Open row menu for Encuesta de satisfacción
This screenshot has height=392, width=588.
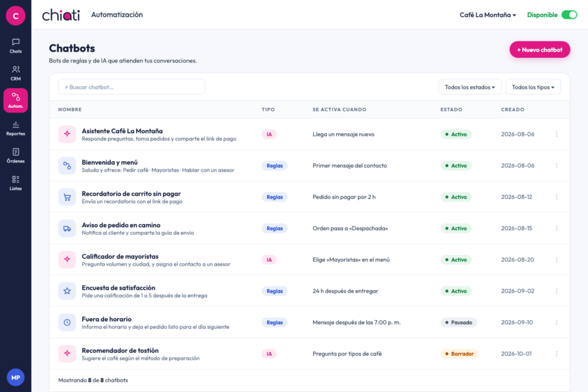pyautogui.click(x=556, y=291)
